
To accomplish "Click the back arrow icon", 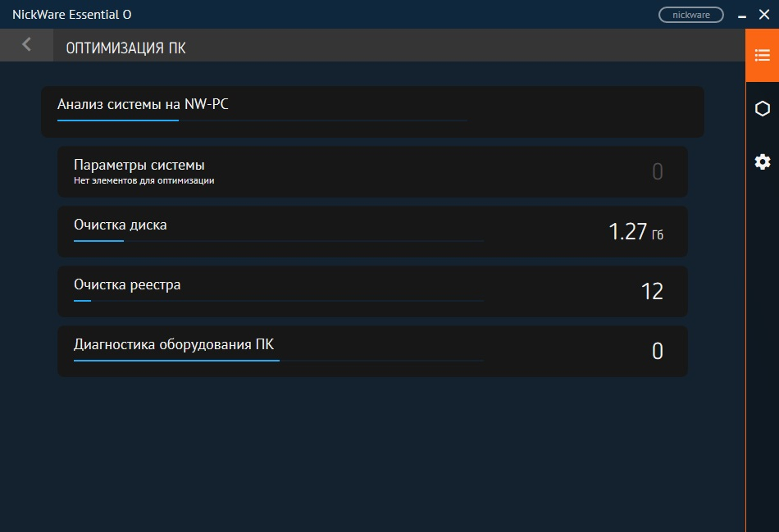I will click(26, 45).
